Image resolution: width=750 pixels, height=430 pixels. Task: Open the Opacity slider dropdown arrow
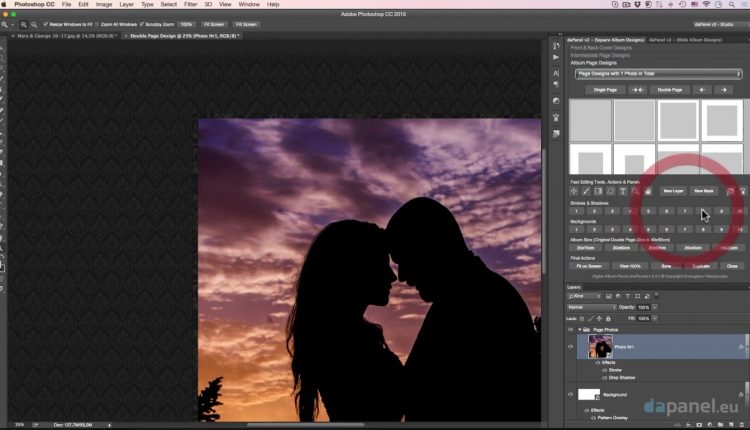(654, 307)
